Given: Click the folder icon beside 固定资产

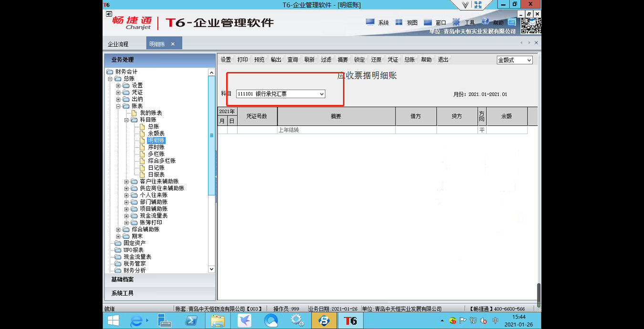Looking at the screenshot, I should click(x=118, y=243).
